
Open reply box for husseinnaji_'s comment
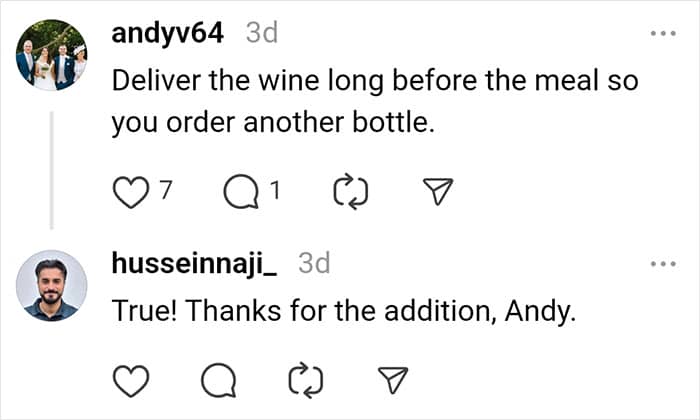(218, 377)
